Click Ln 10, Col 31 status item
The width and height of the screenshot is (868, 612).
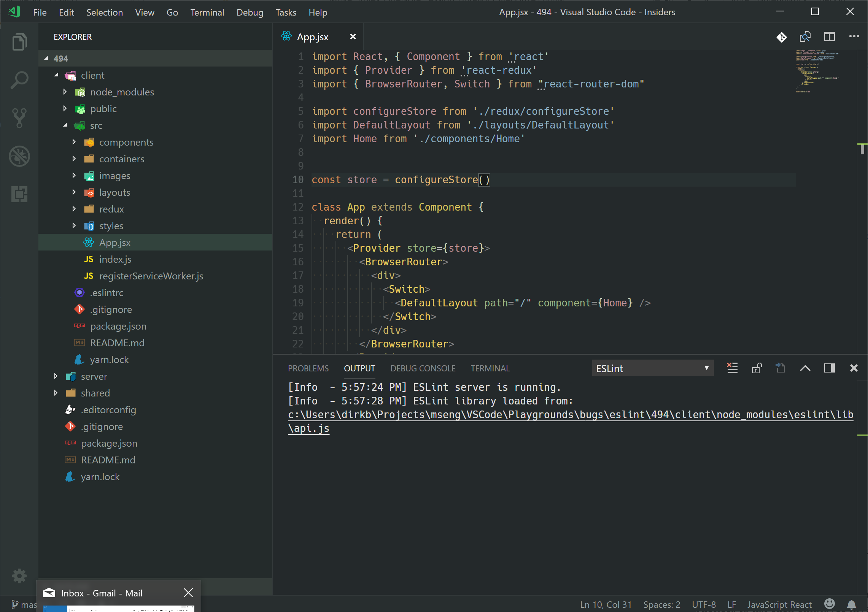click(x=606, y=604)
